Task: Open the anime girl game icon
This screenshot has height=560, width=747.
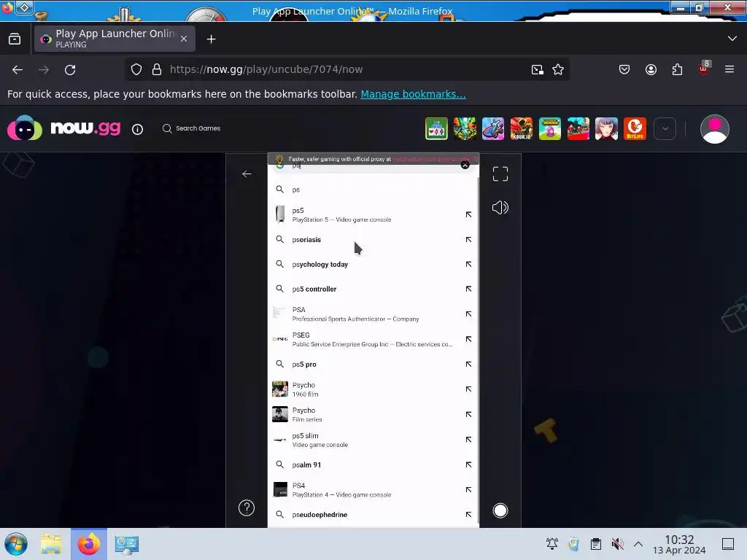Action: (606, 128)
